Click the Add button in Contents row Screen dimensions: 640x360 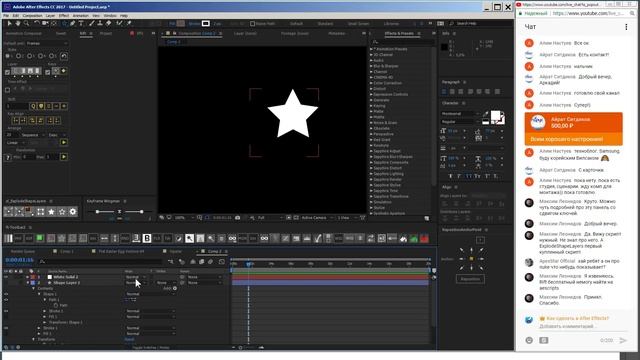tap(170, 288)
